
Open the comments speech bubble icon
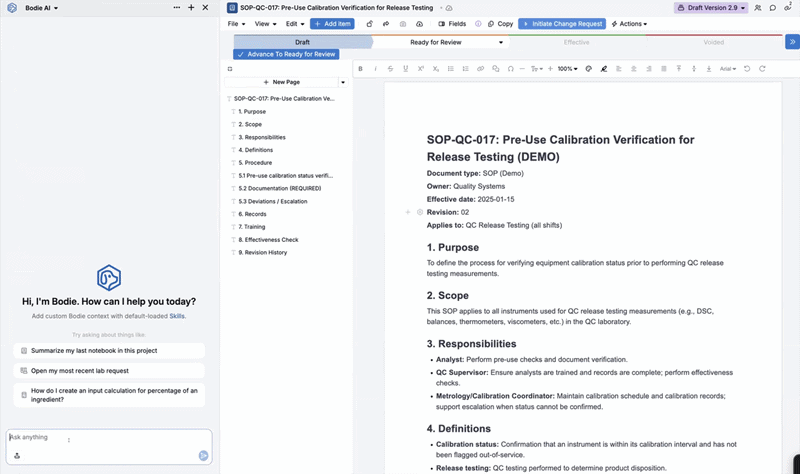click(x=773, y=8)
